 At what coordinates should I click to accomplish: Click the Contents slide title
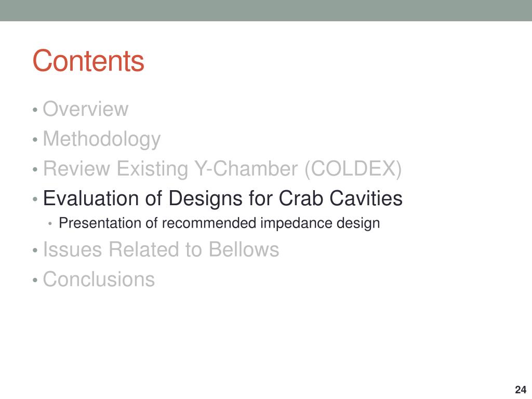[x=88, y=61]
